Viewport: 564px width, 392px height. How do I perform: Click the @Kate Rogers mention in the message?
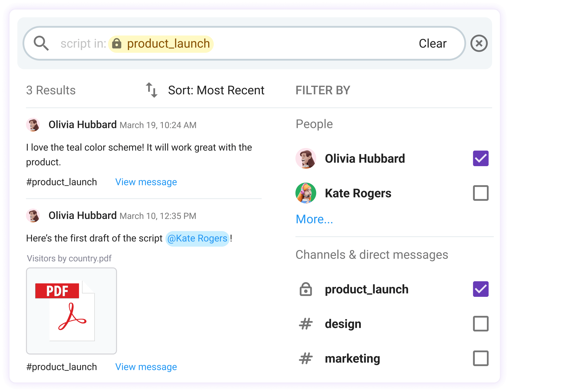click(197, 238)
